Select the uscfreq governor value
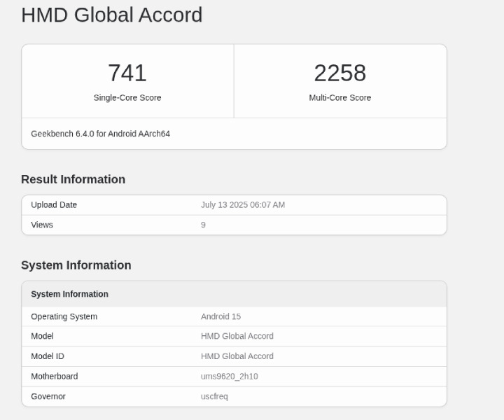This screenshot has height=420, width=504. (x=214, y=396)
